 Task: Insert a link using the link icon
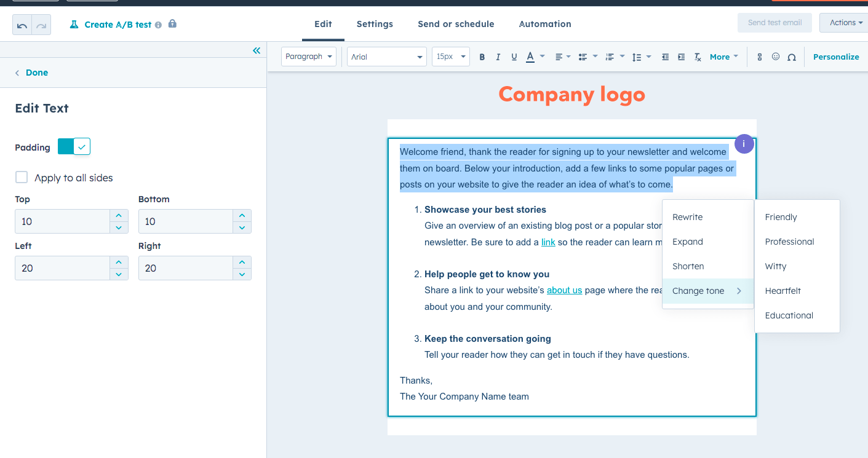(759, 57)
